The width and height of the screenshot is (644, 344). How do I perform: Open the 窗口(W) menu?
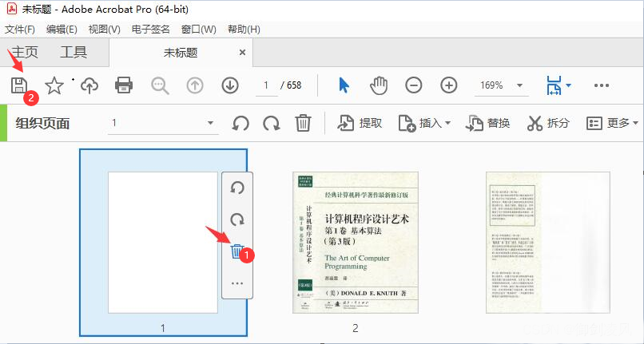coord(199,30)
